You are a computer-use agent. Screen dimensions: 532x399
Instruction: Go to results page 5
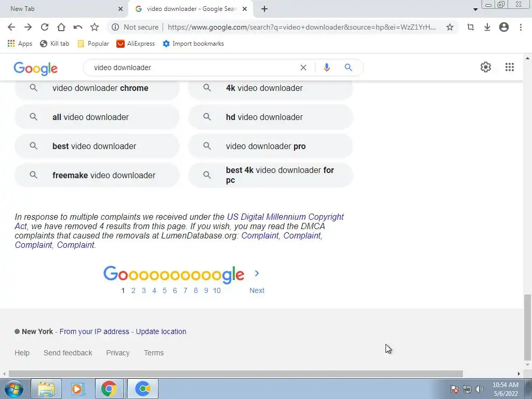(165, 291)
